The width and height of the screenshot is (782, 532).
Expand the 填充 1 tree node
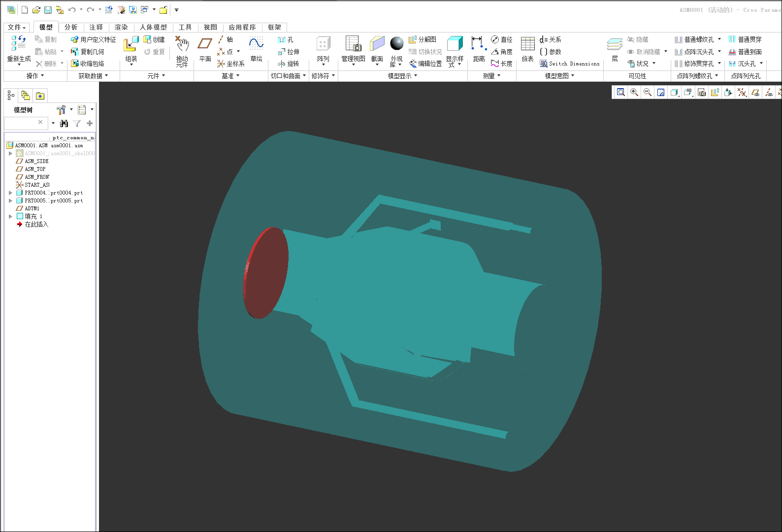(x=10, y=216)
